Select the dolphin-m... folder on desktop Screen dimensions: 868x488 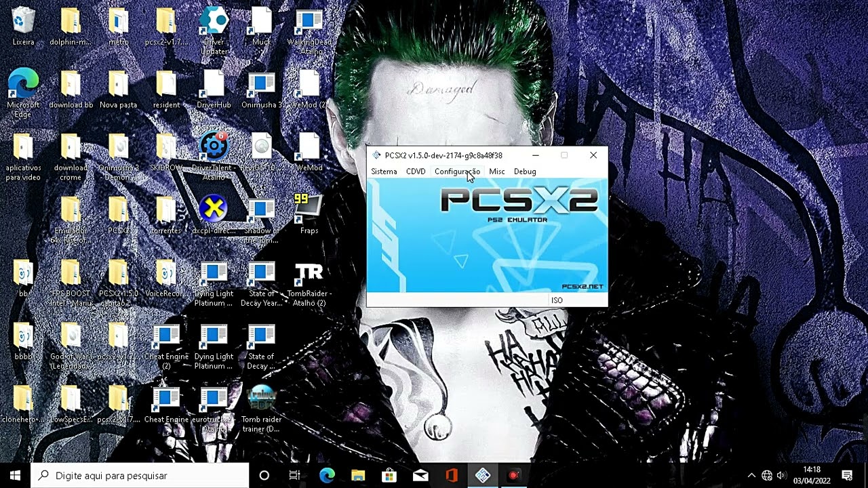tap(71, 27)
